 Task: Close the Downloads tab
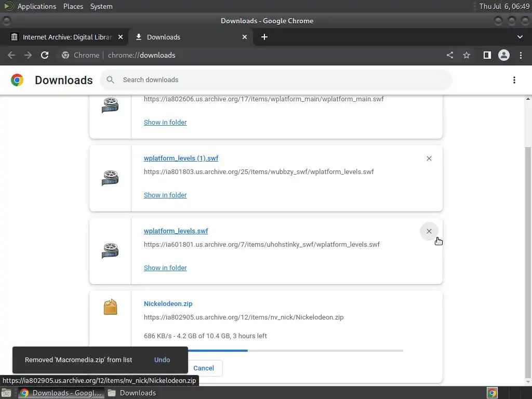pyautogui.click(x=245, y=37)
